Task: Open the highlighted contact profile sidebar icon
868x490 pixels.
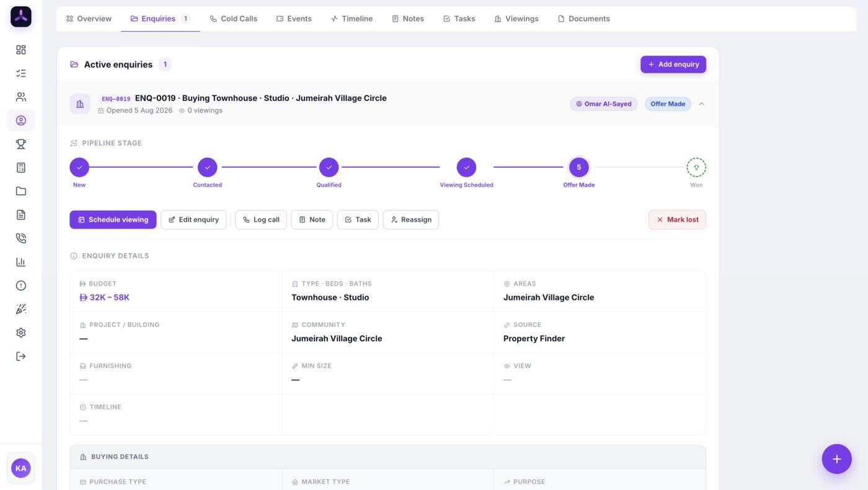Action: (21, 120)
